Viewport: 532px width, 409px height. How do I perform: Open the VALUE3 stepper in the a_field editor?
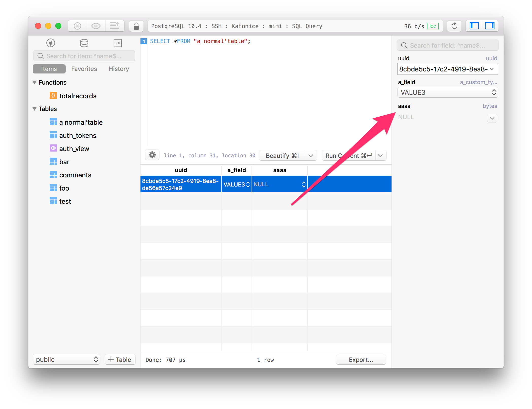coord(494,92)
